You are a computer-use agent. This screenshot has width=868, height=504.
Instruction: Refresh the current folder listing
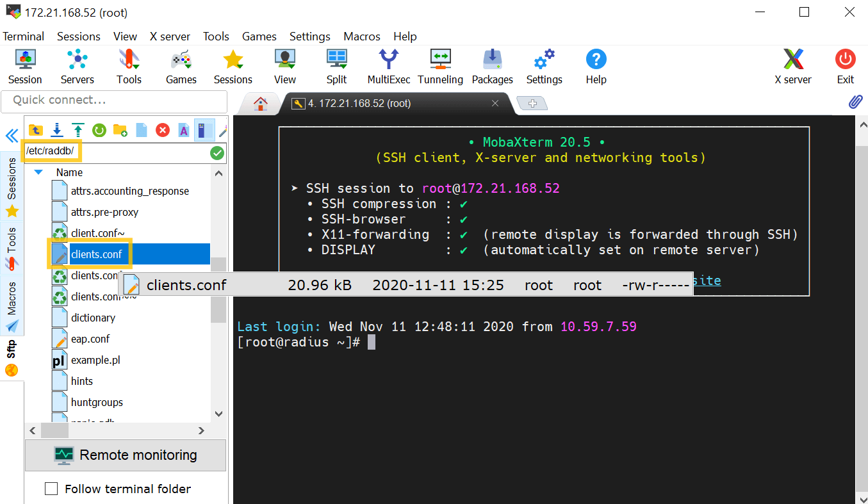(99, 129)
